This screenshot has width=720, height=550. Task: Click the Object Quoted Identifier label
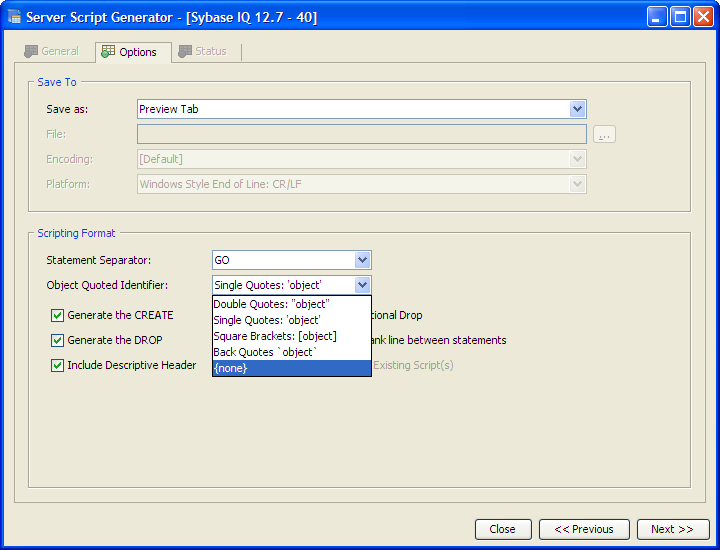[107, 285]
